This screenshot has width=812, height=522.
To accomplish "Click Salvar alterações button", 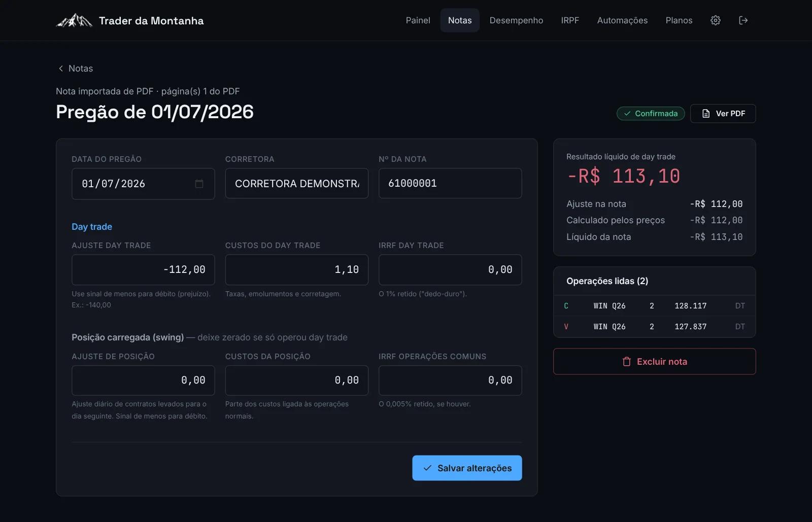I will tap(467, 468).
